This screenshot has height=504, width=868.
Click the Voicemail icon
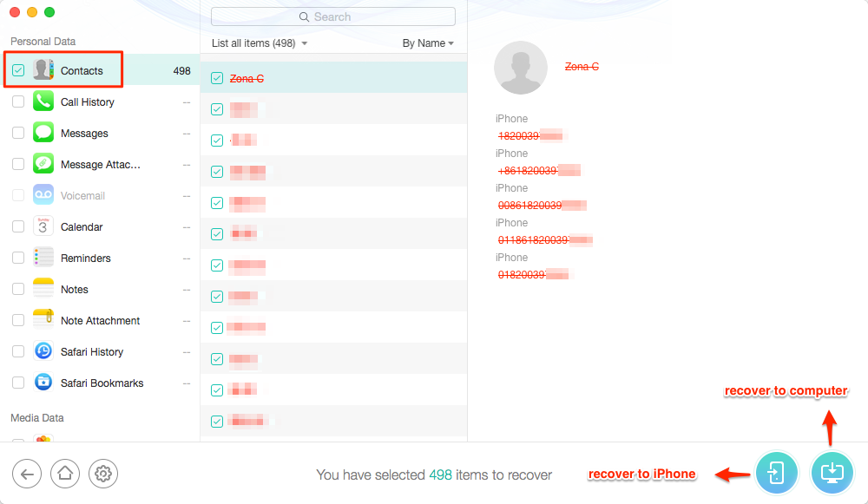43,195
